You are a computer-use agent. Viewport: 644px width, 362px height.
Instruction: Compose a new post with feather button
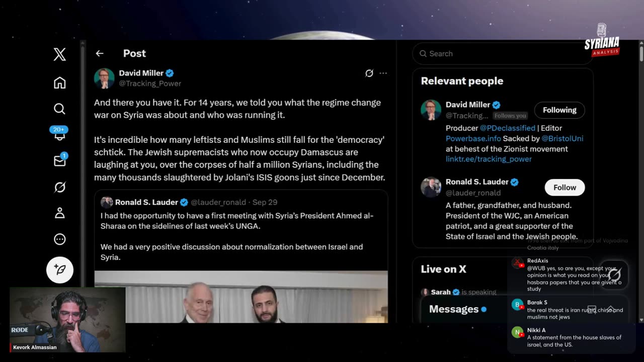tap(60, 270)
